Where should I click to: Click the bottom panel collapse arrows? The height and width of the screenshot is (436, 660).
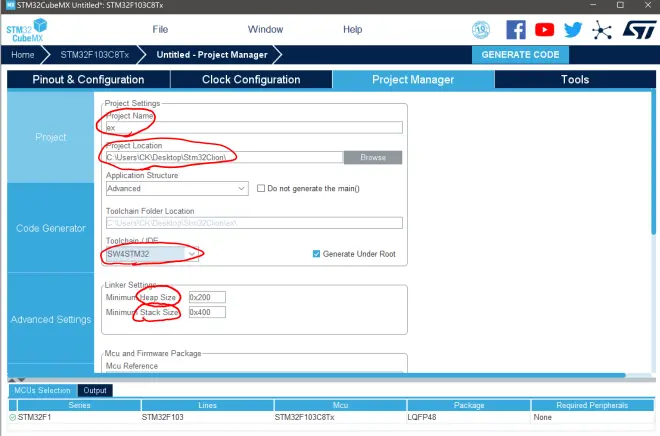[x=17, y=380]
